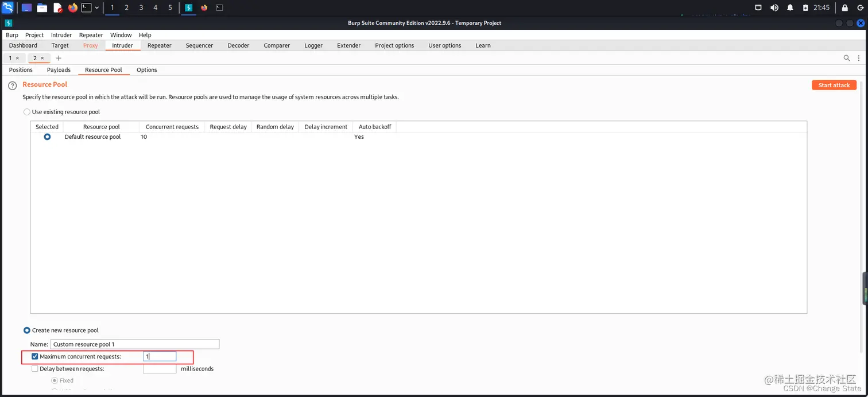Toggle Maximum concurrent requests checkbox
Viewport: 868px width, 397px height.
click(35, 357)
